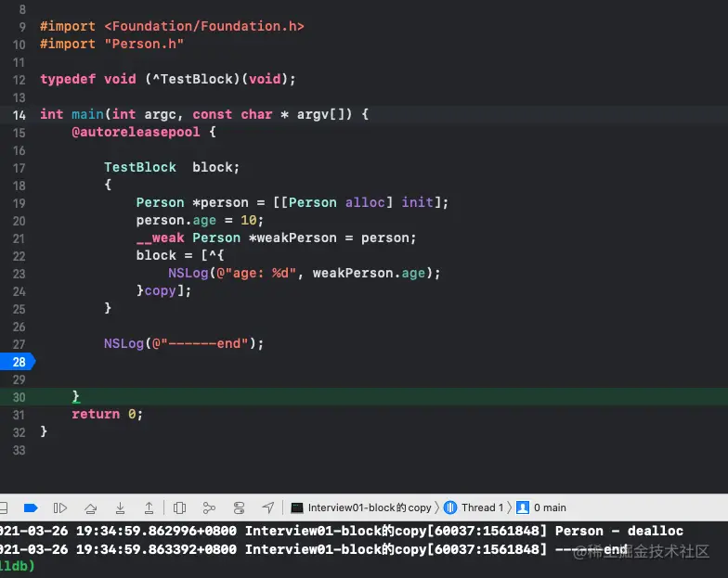Screen dimensions: 728x578
Task: Click line number 19 in gutter
Action: 19,204
